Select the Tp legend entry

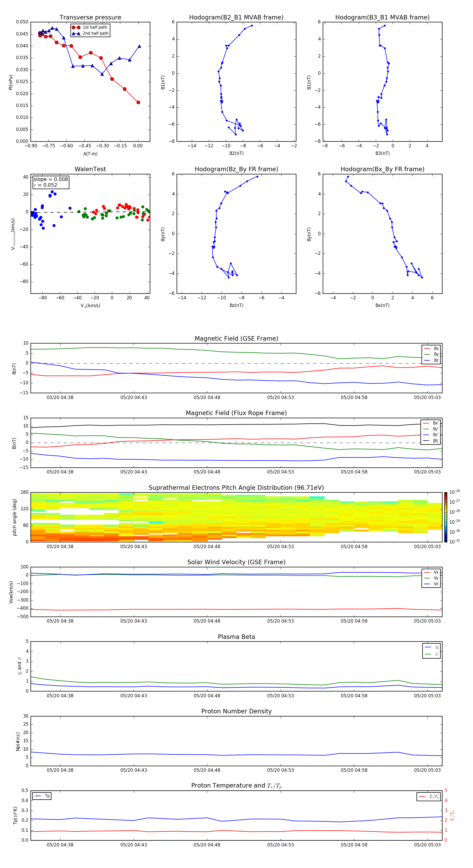coord(42,796)
